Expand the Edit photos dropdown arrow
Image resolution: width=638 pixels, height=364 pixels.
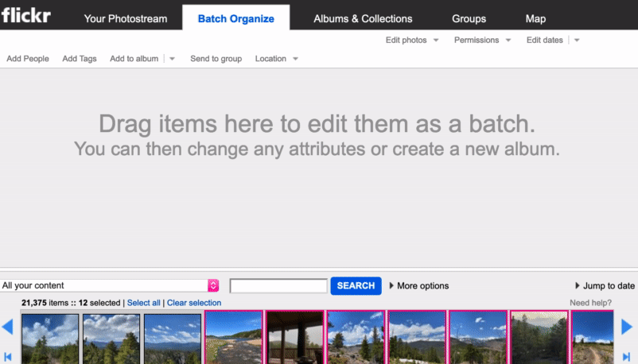(x=436, y=41)
